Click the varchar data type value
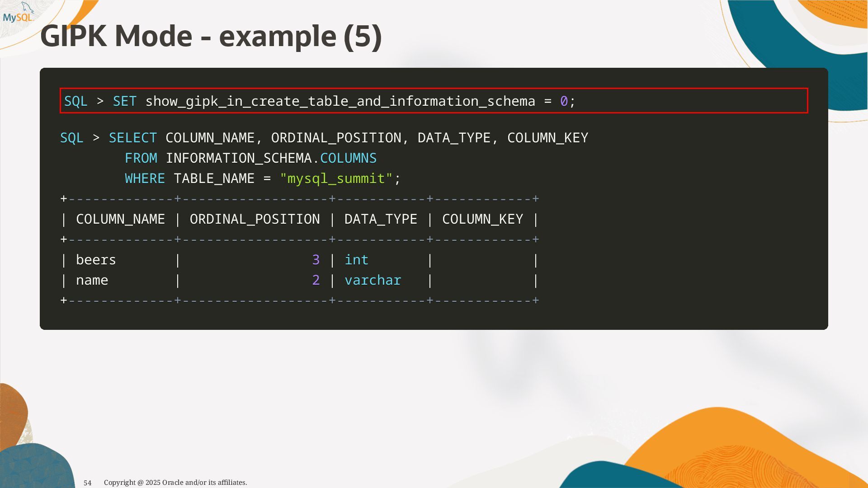This screenshot has height=488, width=868. [x=373, y=280]
